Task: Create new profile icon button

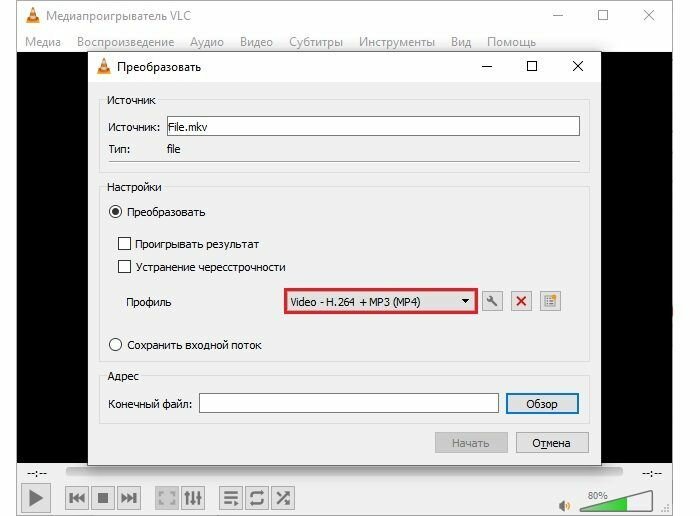Action: click(550, 301)
